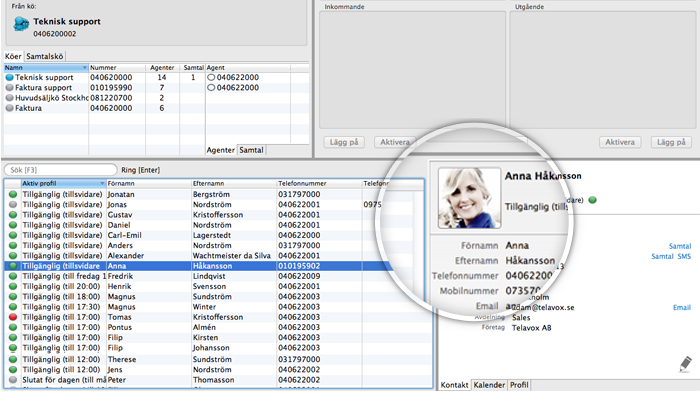700x393 pixels.
Task: Click the Sök search field
Action: click(x=60, y=170)
